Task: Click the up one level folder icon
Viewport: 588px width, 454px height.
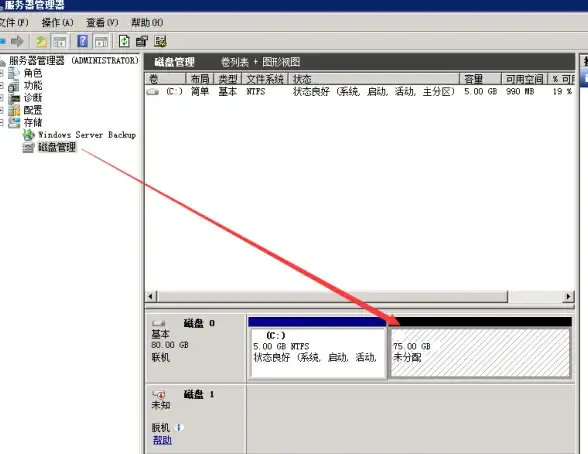Action: tap(41, 41)
